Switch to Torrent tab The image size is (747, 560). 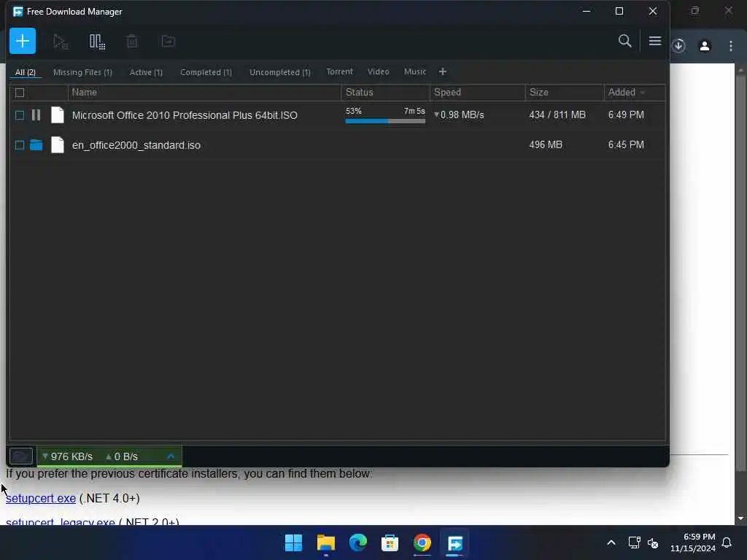[x=340, y=71]
